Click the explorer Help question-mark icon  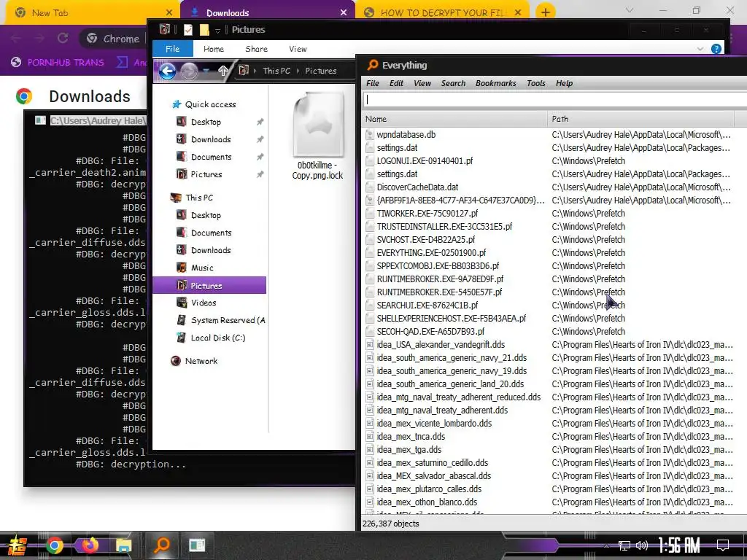pos(716,49)
